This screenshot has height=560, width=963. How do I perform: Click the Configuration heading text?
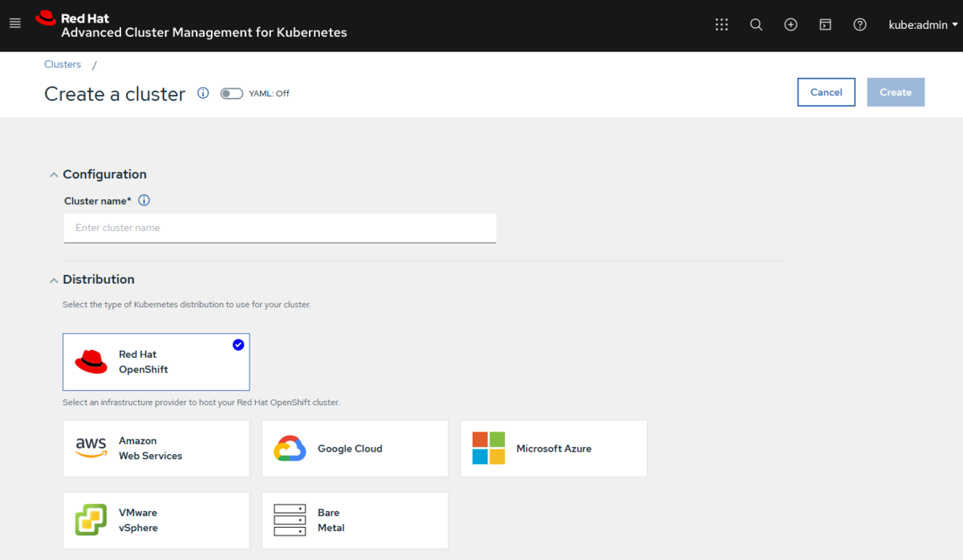tap(104, 174)
